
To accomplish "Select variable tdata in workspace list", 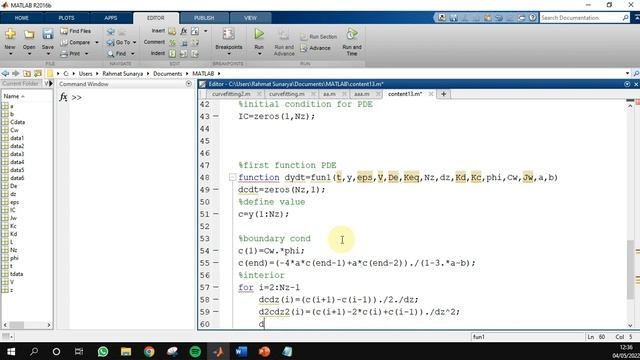I will click(x=16, y=274).
